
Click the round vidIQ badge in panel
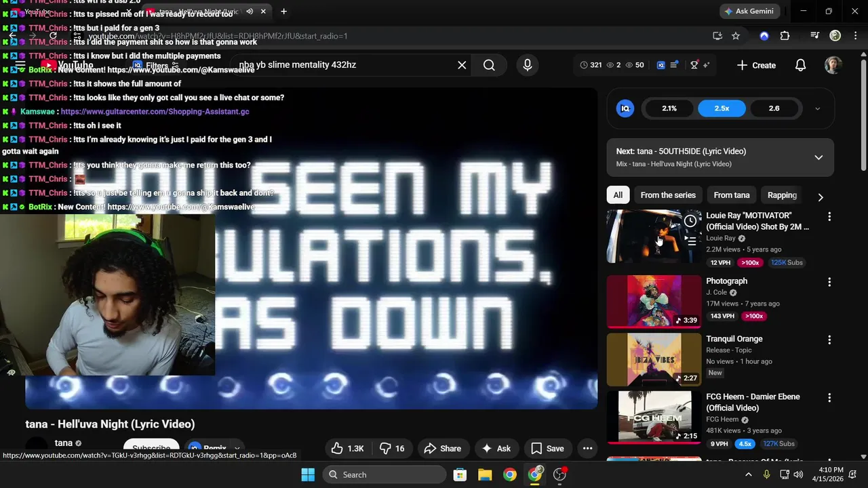coord(625,108)
